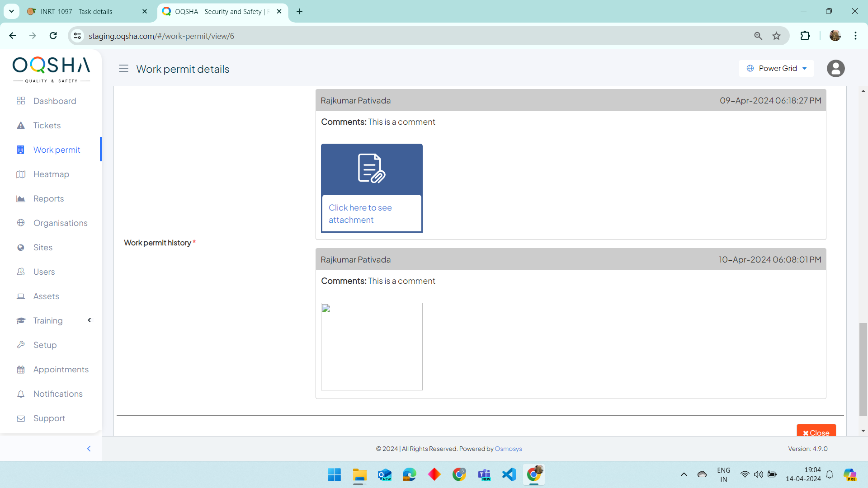
Task: Click the broken image thumbnail in second comment
Action: pyautogui.click(x=372, y=347)
